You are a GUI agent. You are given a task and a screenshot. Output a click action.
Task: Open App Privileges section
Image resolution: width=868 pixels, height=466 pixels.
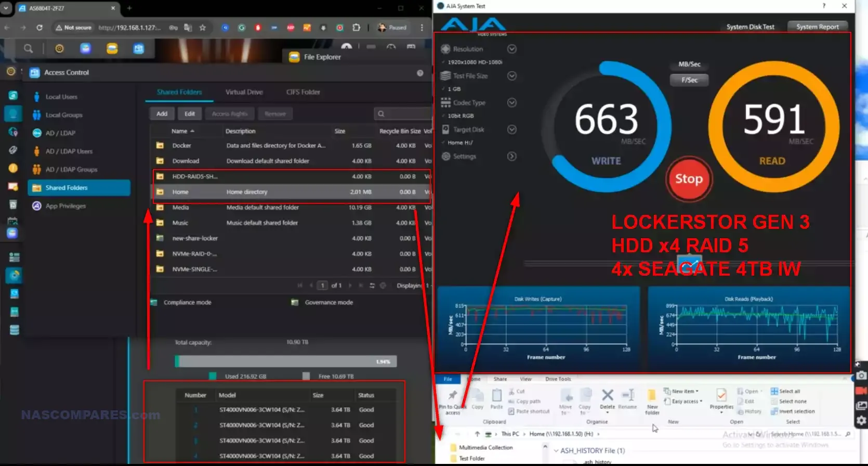pyautogui.click(x=79, y=206)
